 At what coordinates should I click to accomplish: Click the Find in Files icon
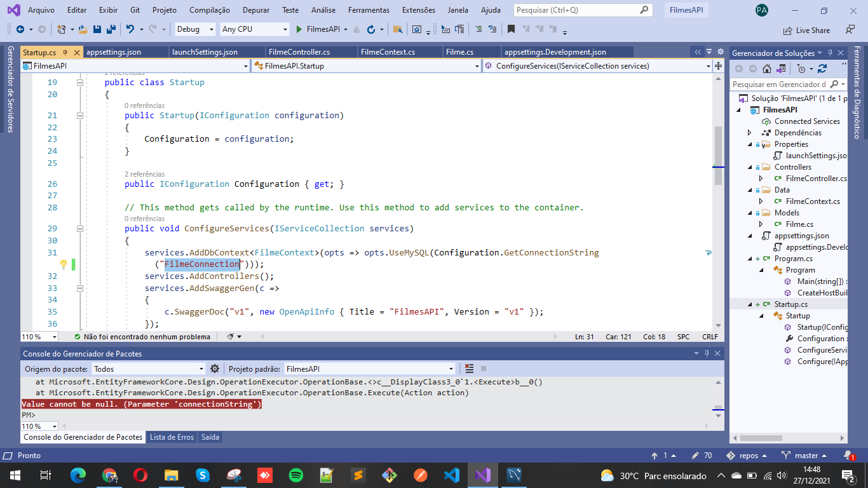[398, 29]
